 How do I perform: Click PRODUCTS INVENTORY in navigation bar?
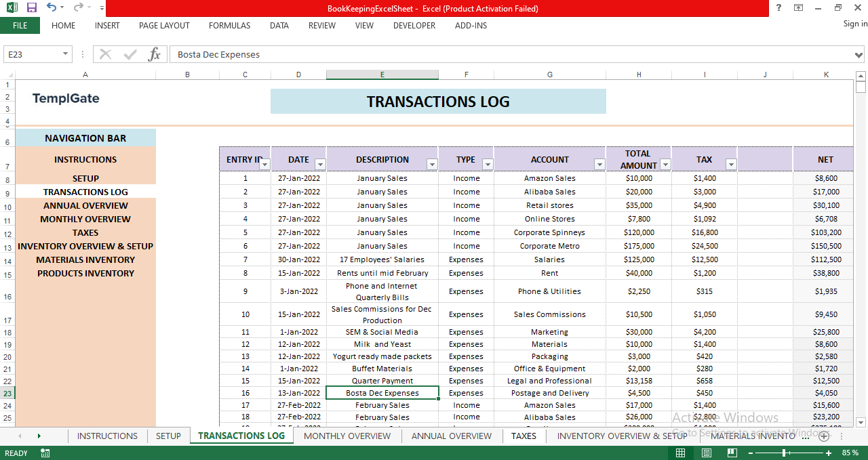coord(85,273)
